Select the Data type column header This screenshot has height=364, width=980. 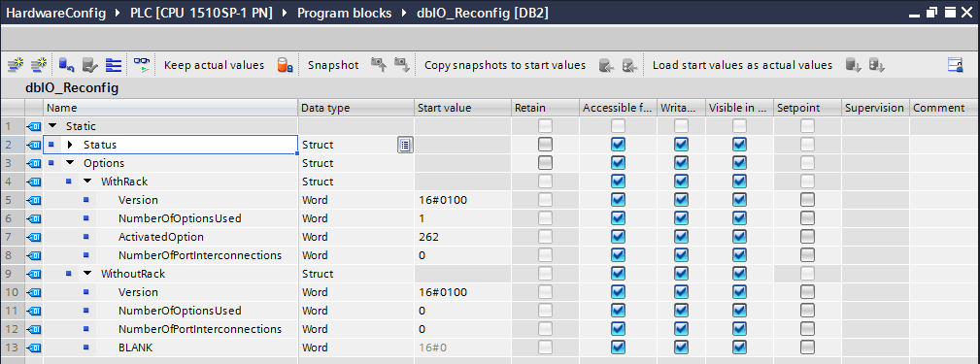click(355, 108)
